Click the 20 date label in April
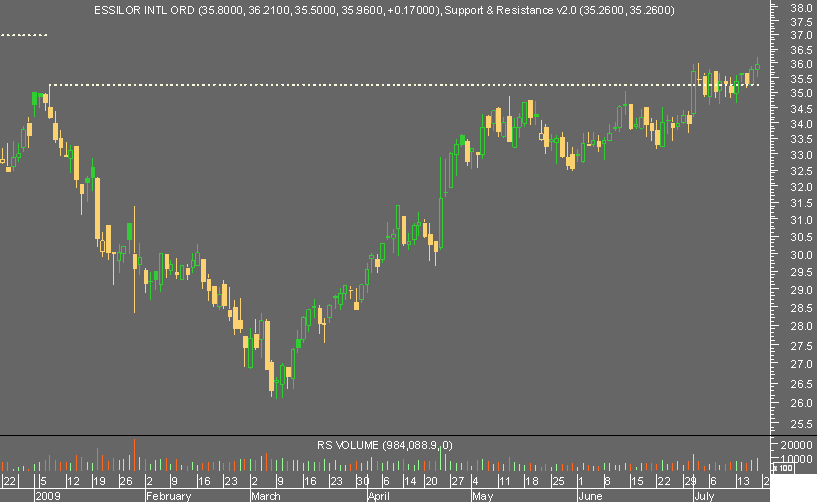Screen dimensions: 817x502 pyautogui.click(x=431, y=481)
